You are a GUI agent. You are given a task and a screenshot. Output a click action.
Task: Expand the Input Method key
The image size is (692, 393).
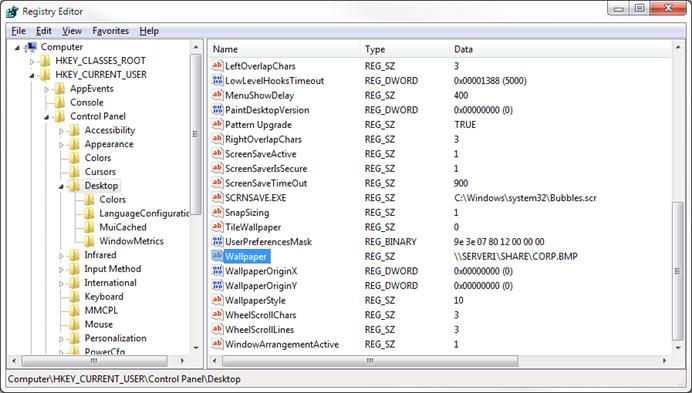pyautogui.click(x=61, y=269)
